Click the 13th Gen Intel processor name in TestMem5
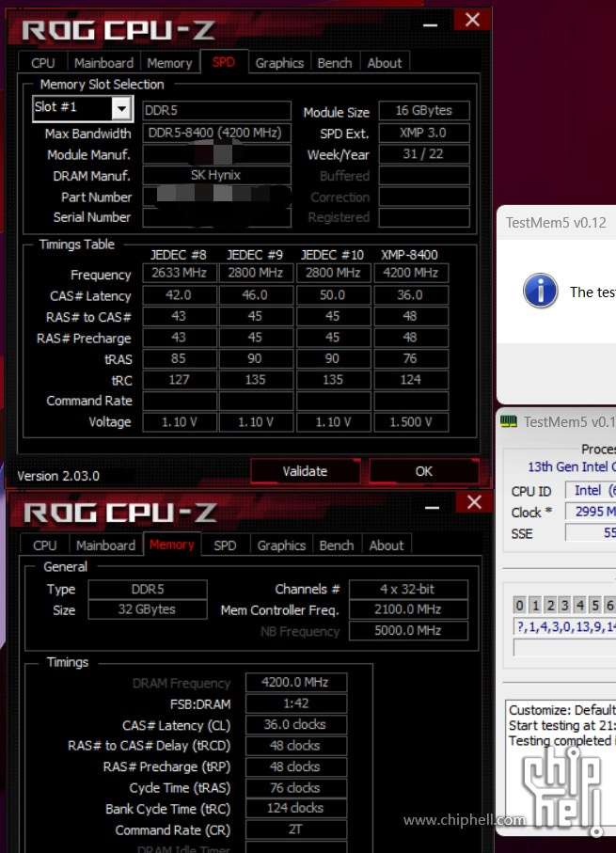616x853 pixels. click(572, 466)
